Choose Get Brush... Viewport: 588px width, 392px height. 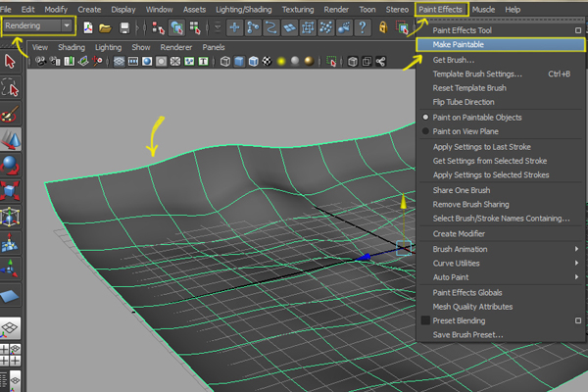point(502,60)
